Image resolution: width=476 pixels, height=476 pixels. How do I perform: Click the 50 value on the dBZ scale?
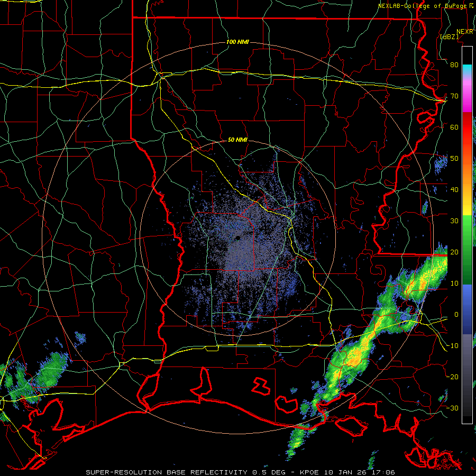[x=454, y=159]
